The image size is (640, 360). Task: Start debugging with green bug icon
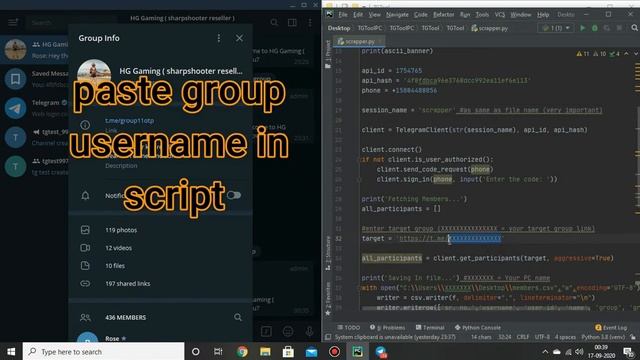point(595,28)
